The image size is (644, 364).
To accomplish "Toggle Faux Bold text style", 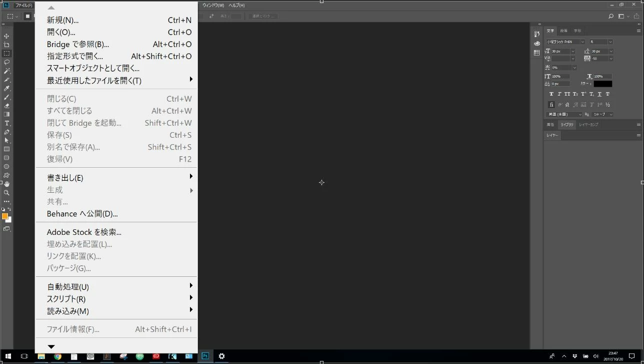I will point(551,94).
